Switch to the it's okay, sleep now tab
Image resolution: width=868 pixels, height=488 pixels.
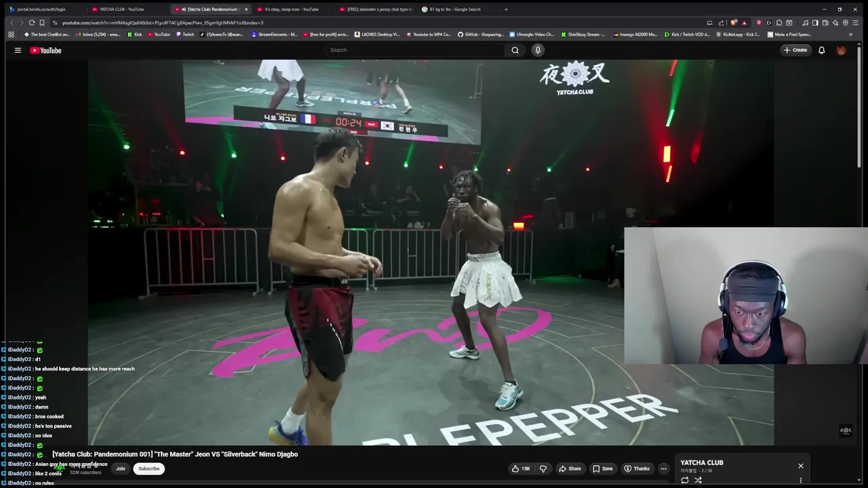click(x=292, y=9)
